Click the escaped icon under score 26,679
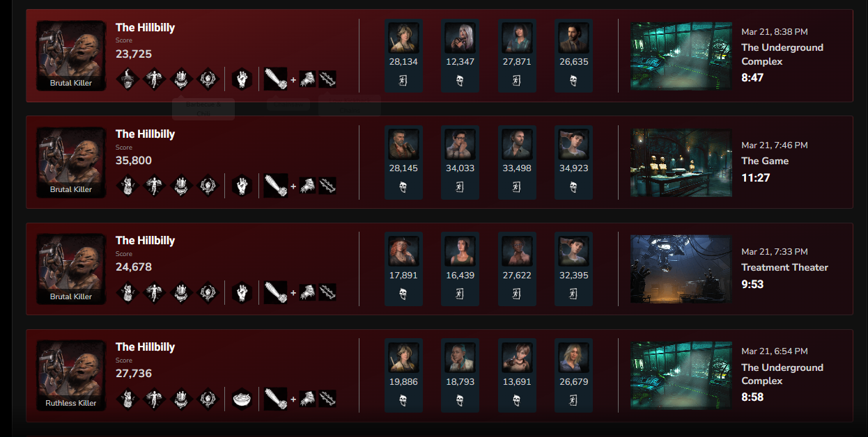 point(573,401)
